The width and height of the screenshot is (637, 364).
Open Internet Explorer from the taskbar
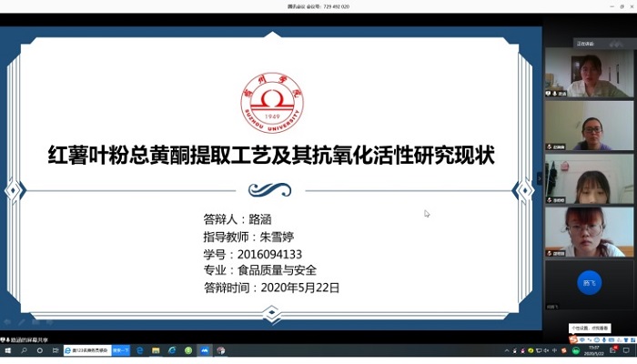pos(172,350)
